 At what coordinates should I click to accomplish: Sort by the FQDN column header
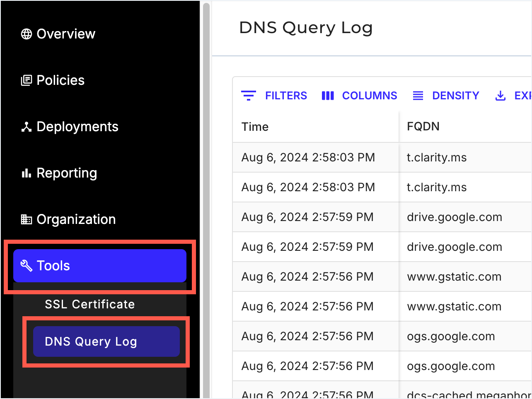[x=423, y=127]
